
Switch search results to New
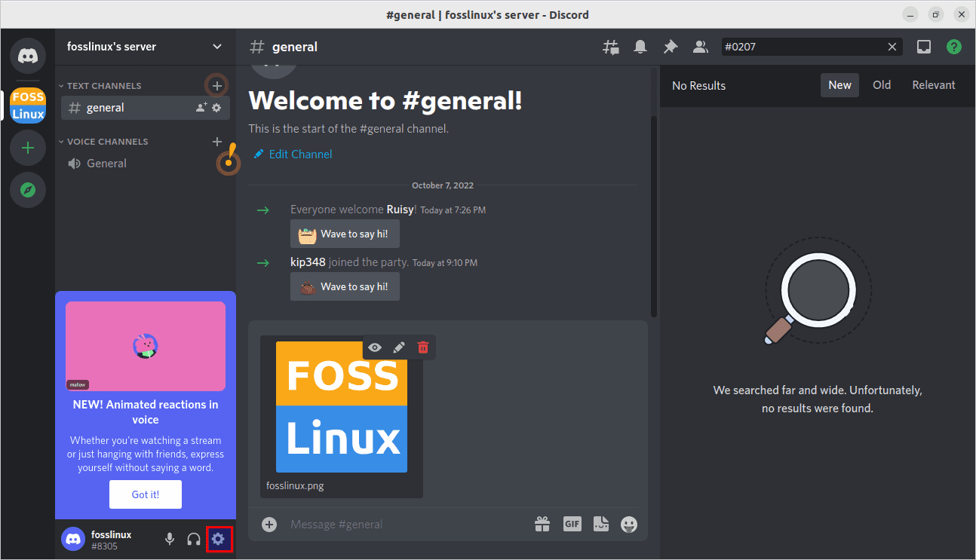tap(839, 85)
